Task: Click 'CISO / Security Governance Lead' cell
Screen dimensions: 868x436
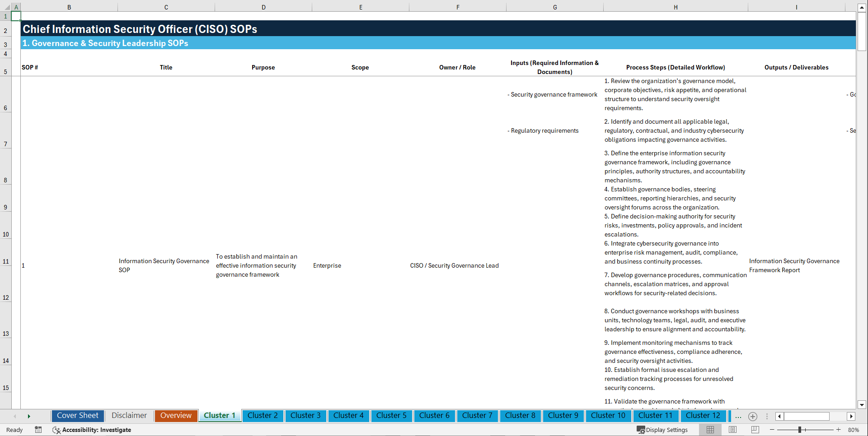Action: click(455, 265)
